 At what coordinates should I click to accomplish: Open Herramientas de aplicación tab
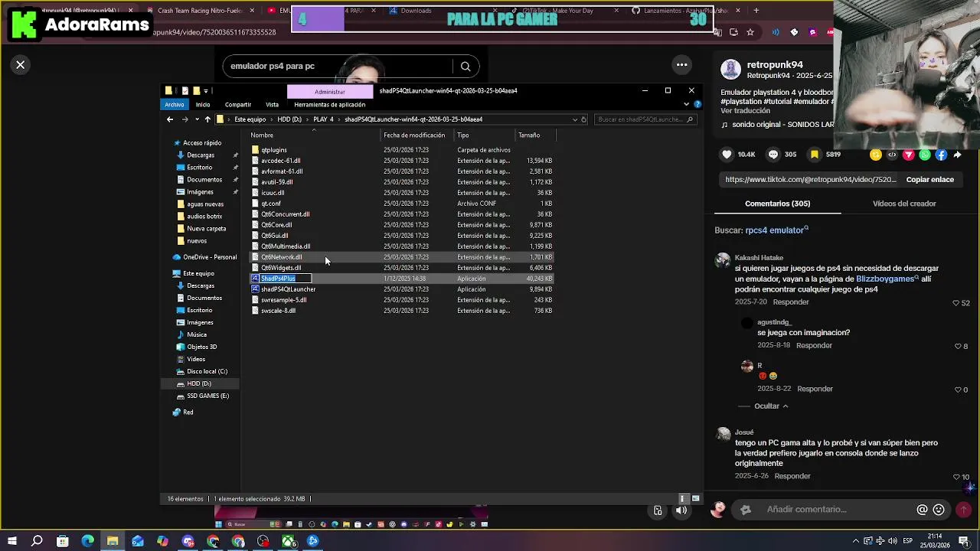[330, 105]
